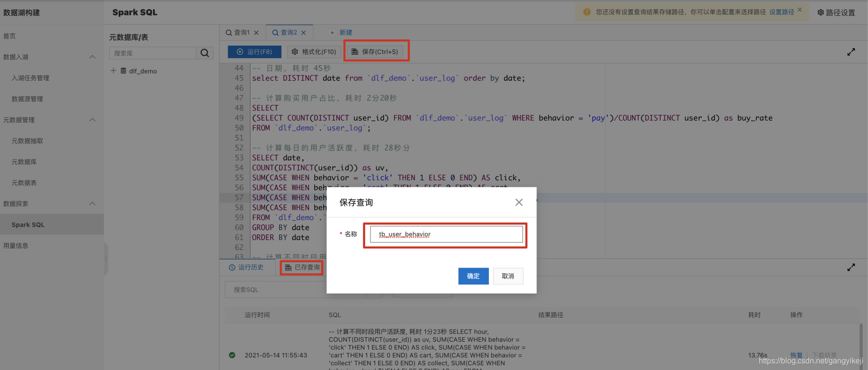Open 元数据抽取 in the sidebar
868x370 pixels.
point(27,141)
